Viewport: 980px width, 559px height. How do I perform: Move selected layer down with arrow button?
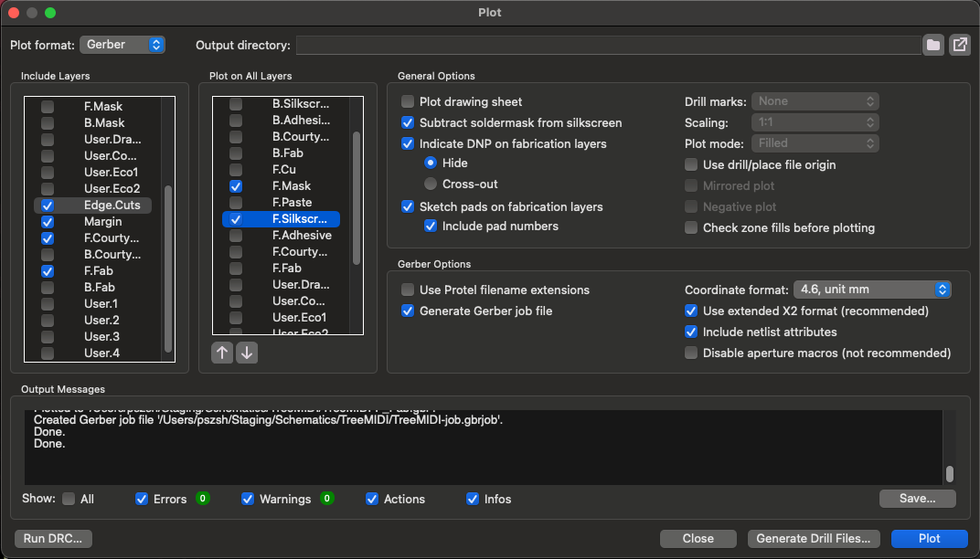[246, 353]
